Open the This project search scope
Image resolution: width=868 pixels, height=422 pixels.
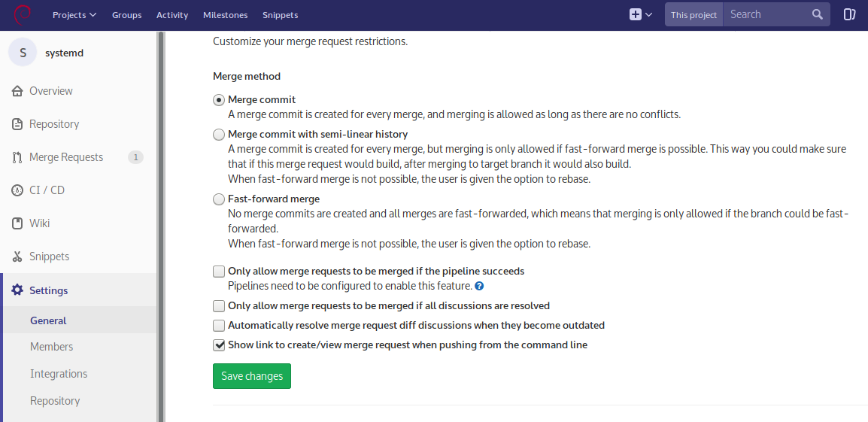tap(693, 15)
